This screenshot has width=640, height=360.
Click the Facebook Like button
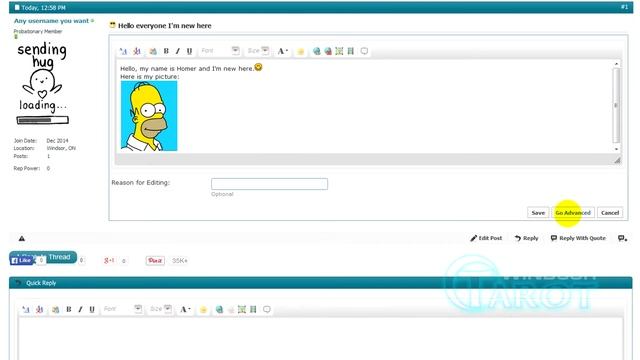pyautogui.click(x=21, y=260)
